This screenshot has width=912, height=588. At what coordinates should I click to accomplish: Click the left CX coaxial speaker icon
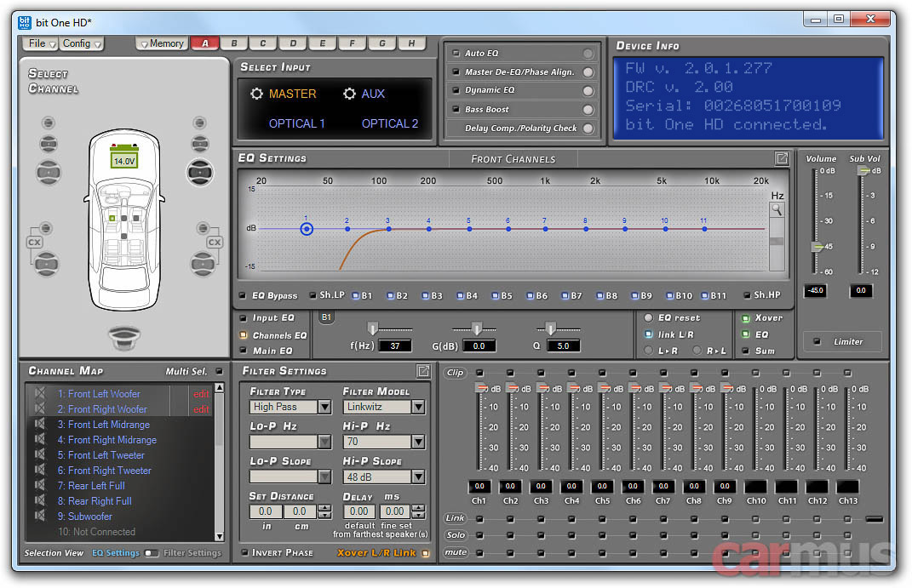(x=34, y=243)
